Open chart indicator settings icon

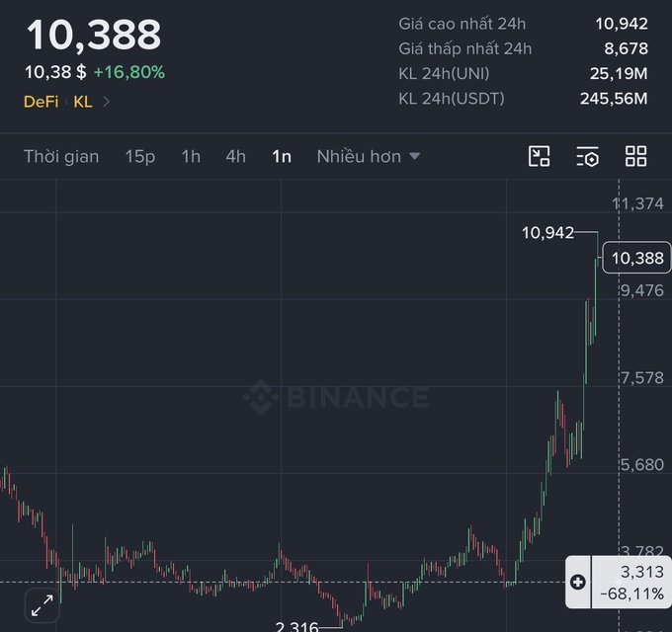pyautogui.click(x=587, y=156)
